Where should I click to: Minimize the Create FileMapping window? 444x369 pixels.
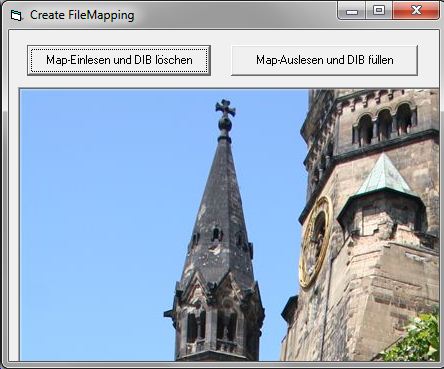click(x=352, y=11)
